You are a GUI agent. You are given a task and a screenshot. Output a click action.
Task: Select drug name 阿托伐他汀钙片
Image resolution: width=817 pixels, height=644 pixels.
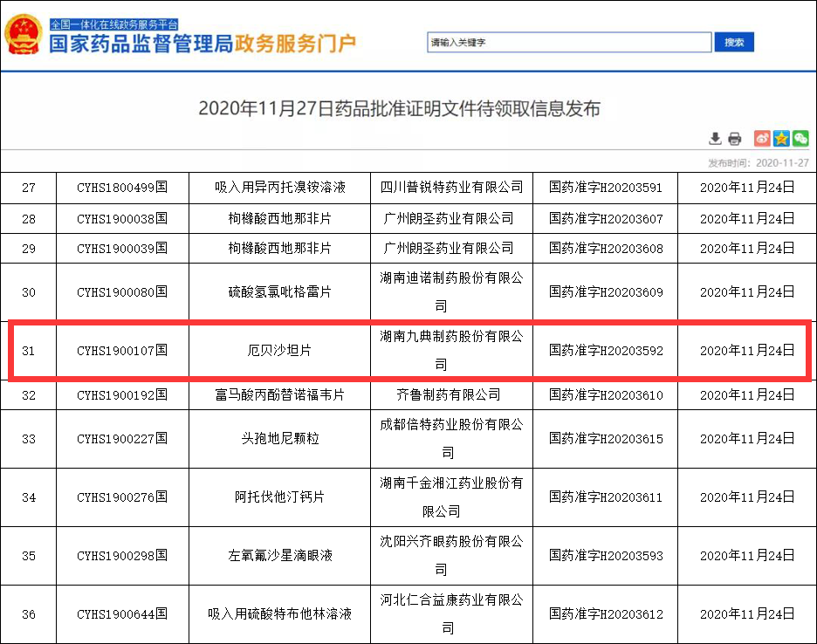[x=280, y=497]
